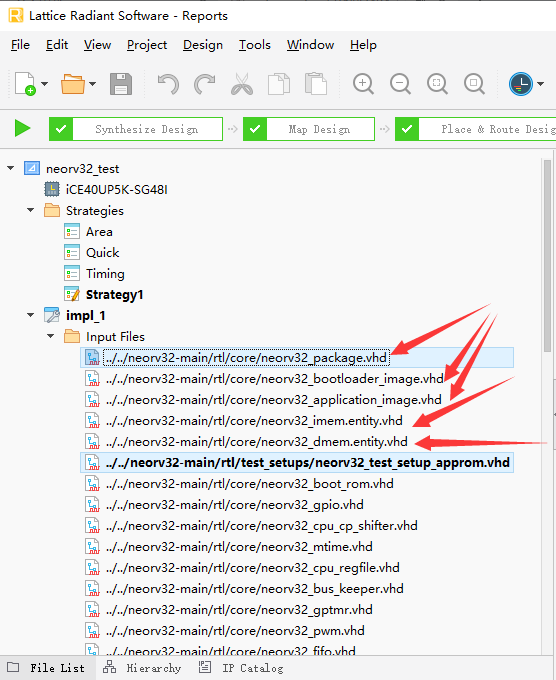The height and width of the screenshot is (680, 556).
Task: Click the VHDL icon beside neorv32_gptmr.vhd
Action: click(92, 610)
